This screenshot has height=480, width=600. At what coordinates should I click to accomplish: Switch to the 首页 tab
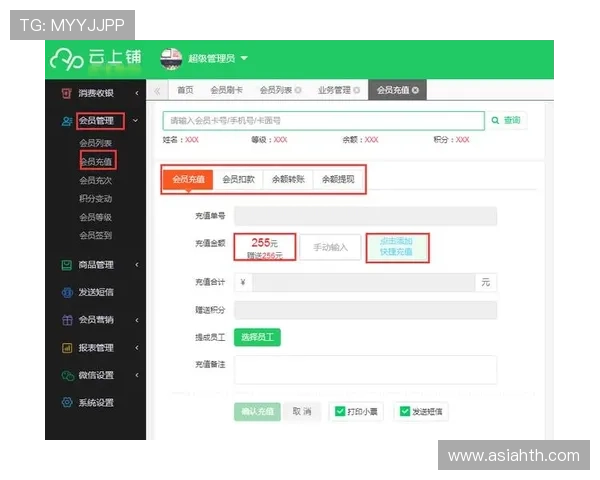[185, 90]
